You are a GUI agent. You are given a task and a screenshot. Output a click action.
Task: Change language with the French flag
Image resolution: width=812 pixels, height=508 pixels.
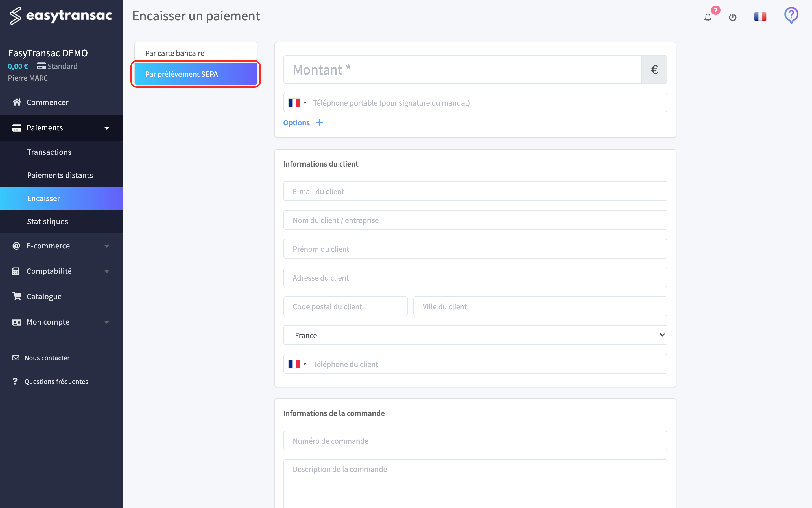(760, 16)
